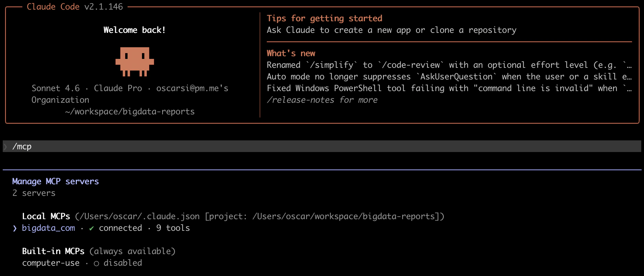Click the connected status text
Screen dimensions: 644x276
click(x=120, y=228)
